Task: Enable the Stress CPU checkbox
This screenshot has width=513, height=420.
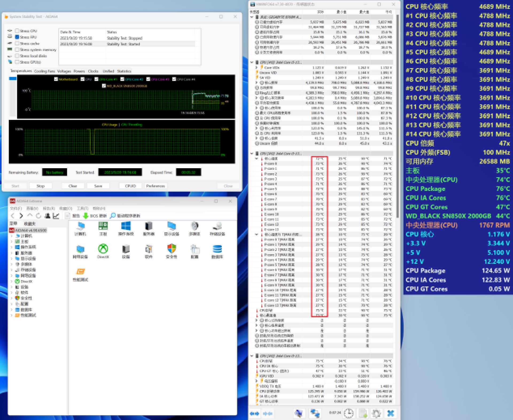Action: point(17,31)
